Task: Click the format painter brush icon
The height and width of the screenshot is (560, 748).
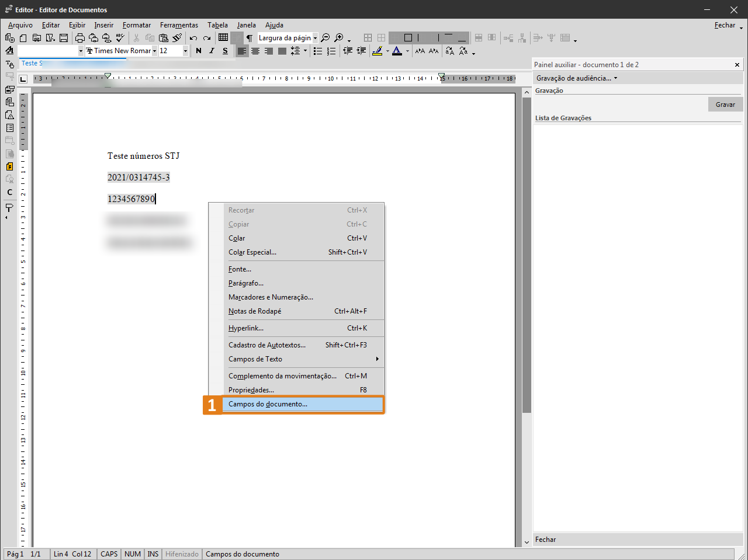Action: tap(177, 38)
